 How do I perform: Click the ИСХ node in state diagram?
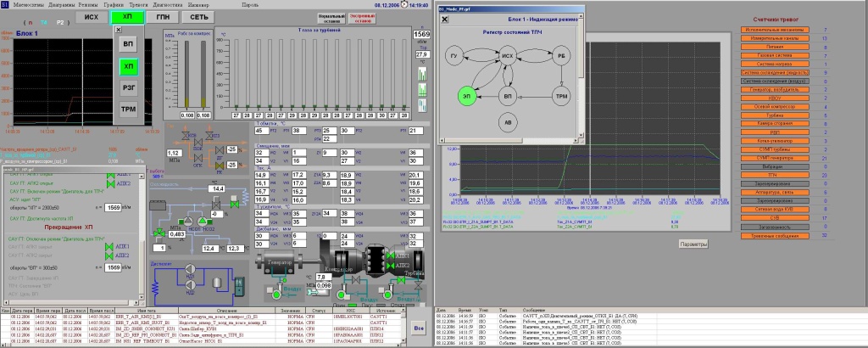(x=509, y=54)
